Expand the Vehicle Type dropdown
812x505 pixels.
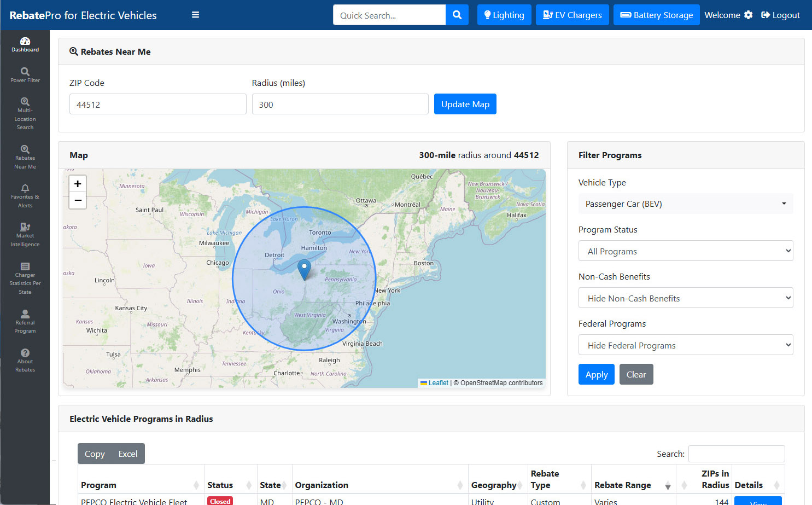tap(686, 204)
